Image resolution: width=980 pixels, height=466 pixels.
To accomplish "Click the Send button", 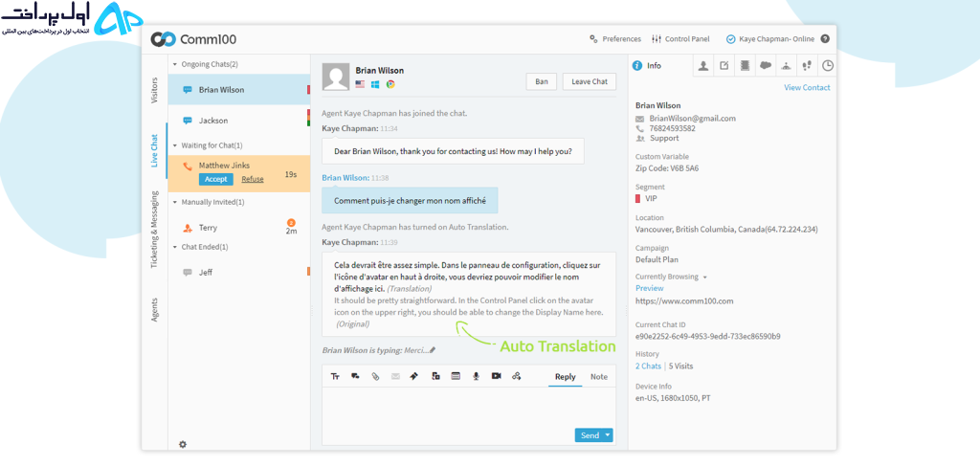I will (590, 435).
